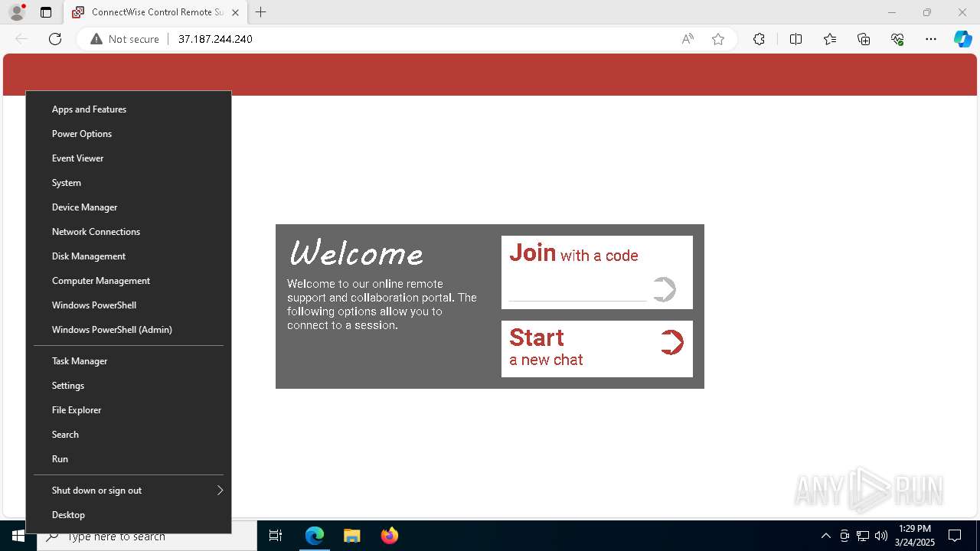Screen dimensions: 980x551
Task: Open the Read aloud icon in address bar
Action: click(688, 39)
